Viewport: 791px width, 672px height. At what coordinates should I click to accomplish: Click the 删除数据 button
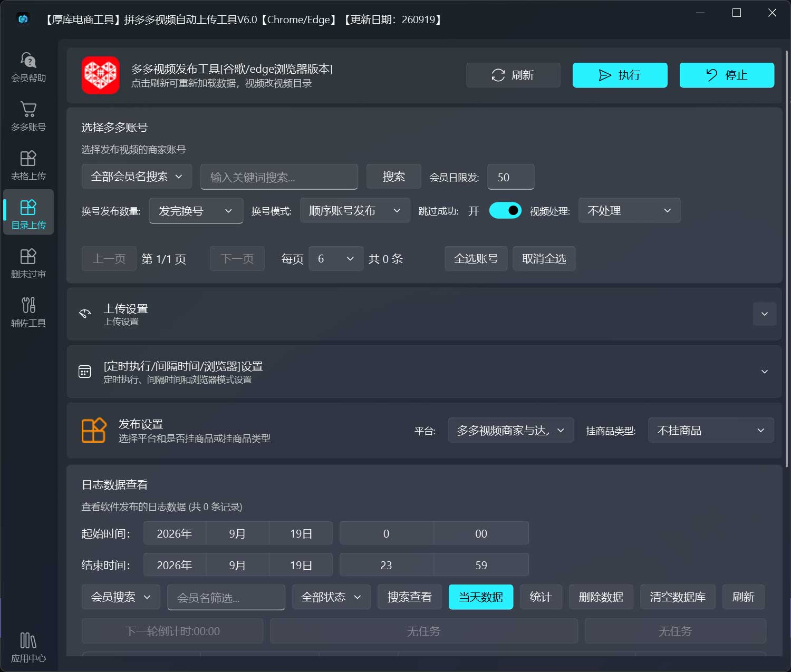601,597
